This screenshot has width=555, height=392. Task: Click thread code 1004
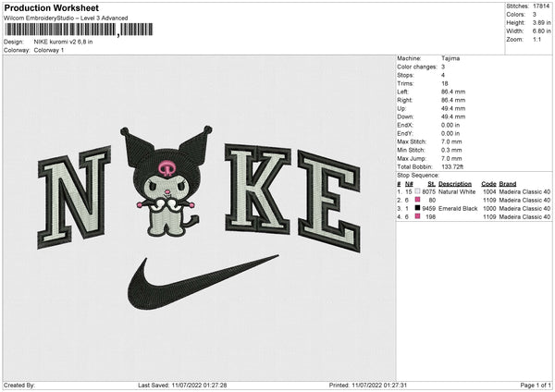coord(489,191)
